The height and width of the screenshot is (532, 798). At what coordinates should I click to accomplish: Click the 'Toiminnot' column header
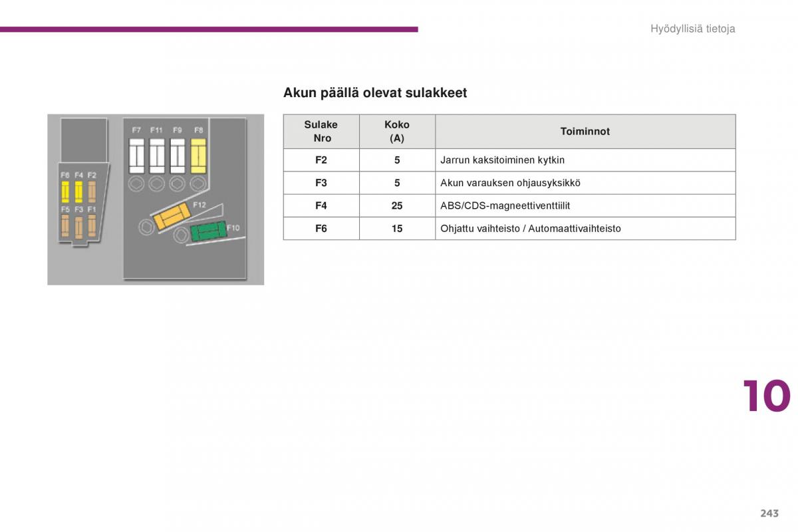tap(585, 132)
